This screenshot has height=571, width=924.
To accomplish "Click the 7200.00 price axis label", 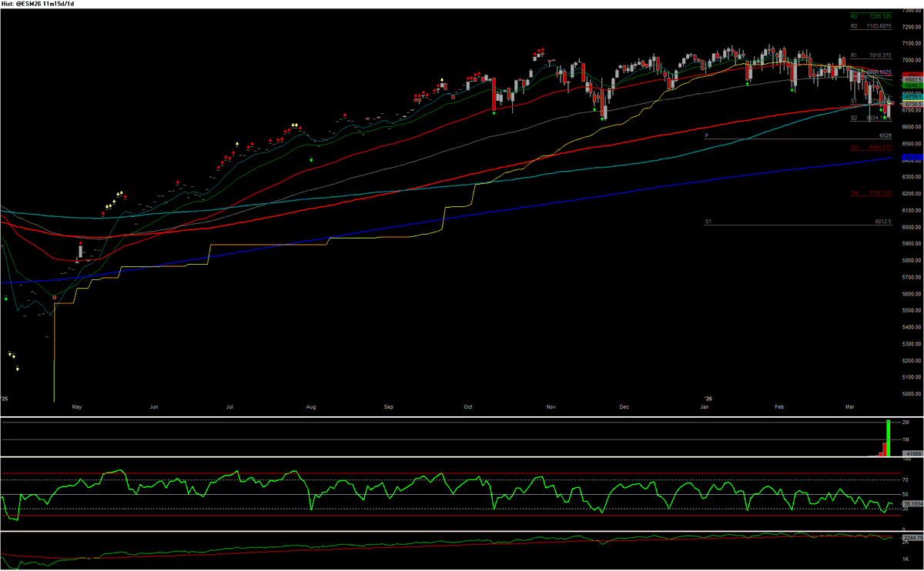I will pos(912,27).
